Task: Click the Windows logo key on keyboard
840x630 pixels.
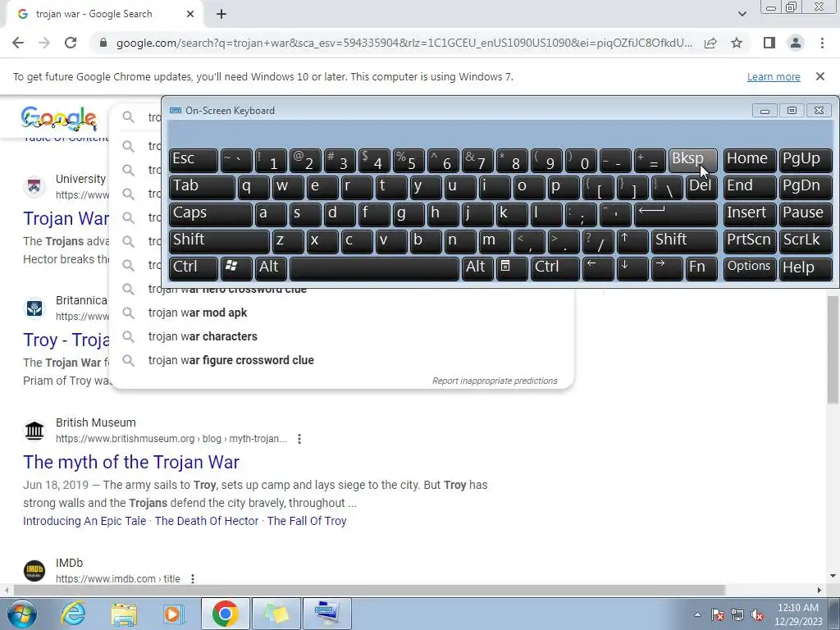Action: pyautogui.click(x=236, y=268)
